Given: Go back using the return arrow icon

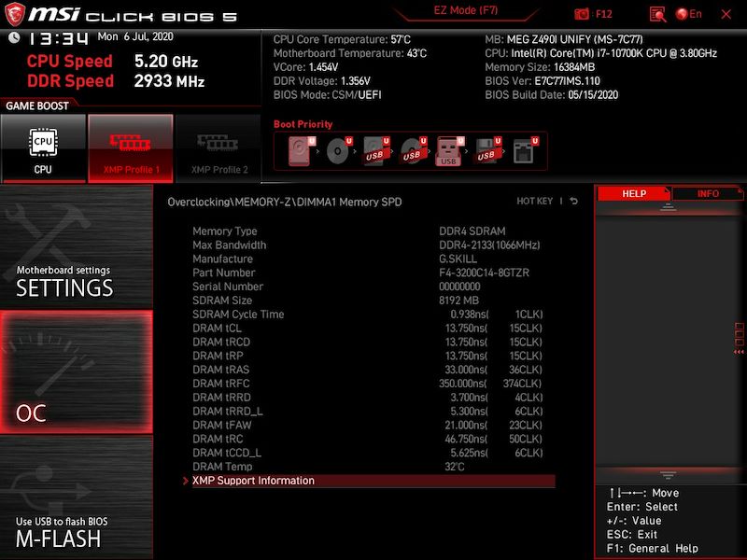Looking at the screenshot, I should click(574, 201).
